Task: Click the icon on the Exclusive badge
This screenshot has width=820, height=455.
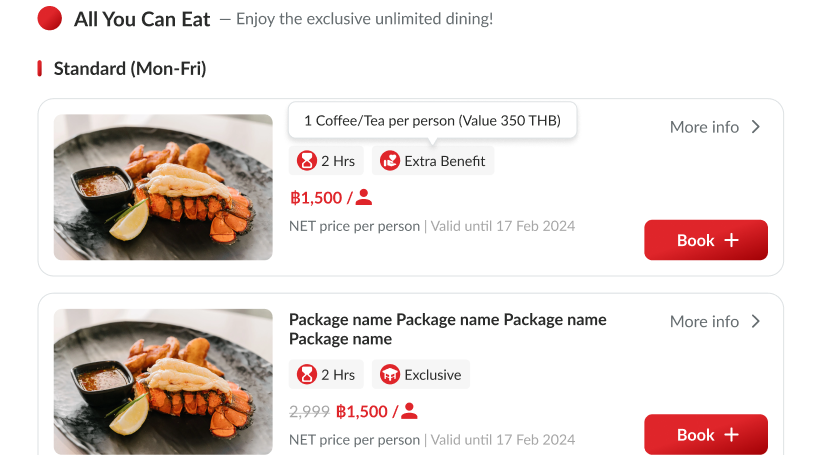Action: click(390, 375)
